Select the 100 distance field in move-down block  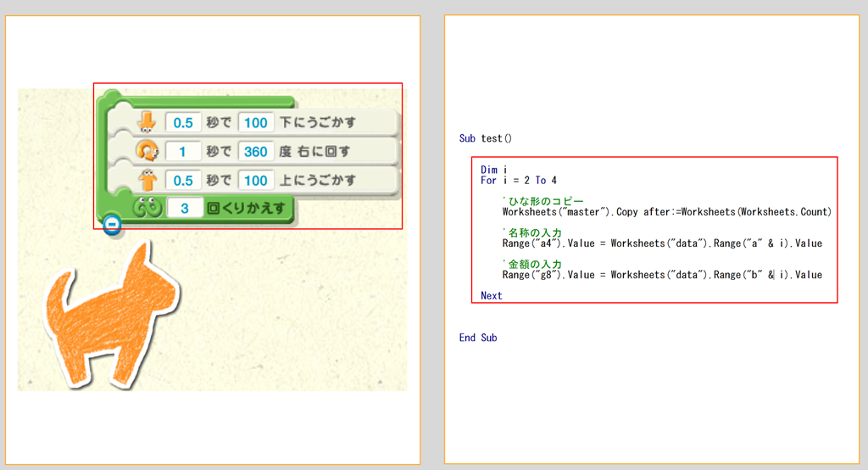pyautogui.click(x=256, y=122)
